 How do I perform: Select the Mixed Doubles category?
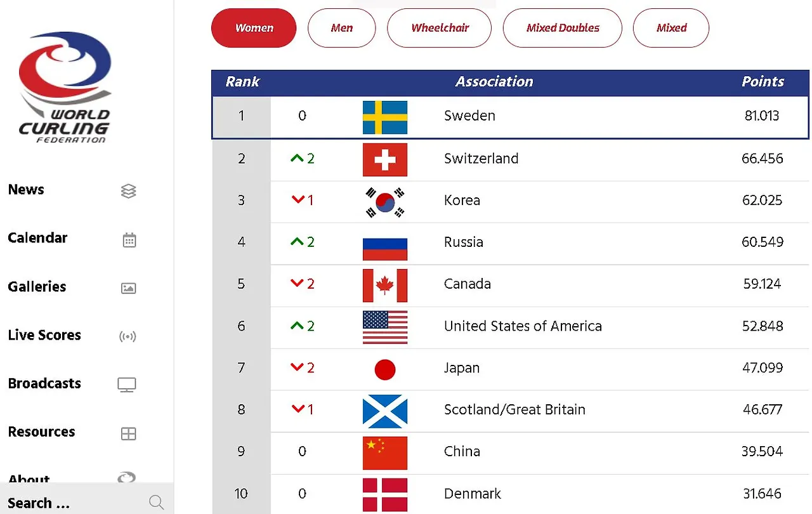pos(562,28)
